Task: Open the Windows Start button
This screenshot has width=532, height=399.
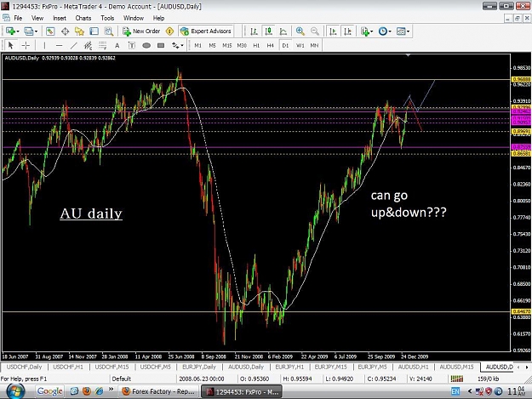Action: click(x=15, y=391)
